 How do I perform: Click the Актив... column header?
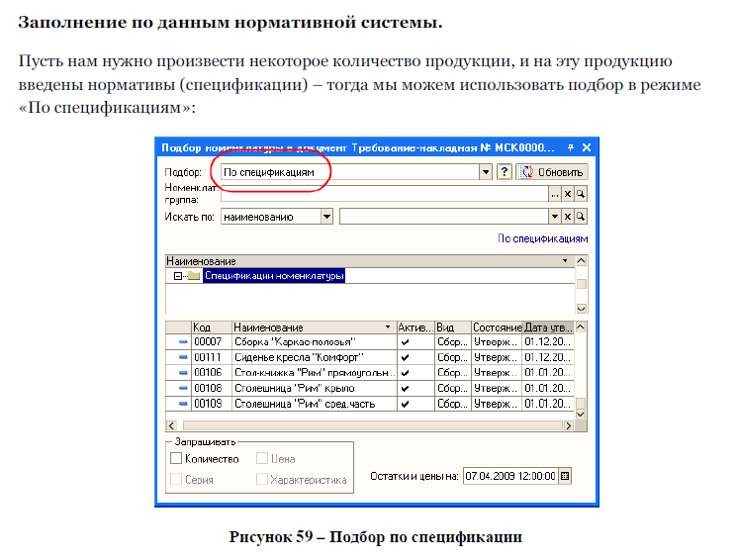click(415, 327)
